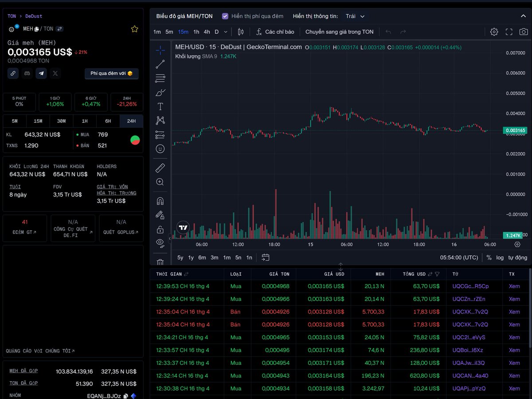Open the chart patterns tool
Screen dimensions: 532x399
click(160, 121)
